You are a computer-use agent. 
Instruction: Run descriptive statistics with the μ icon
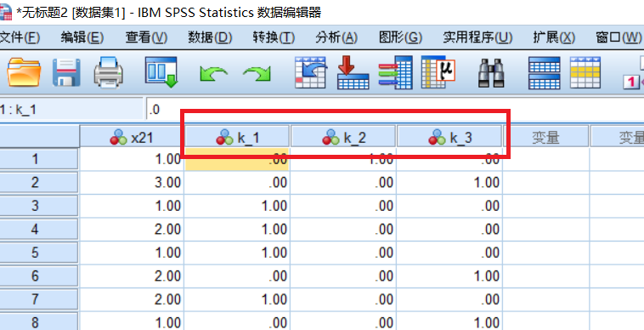click(438, 72)
